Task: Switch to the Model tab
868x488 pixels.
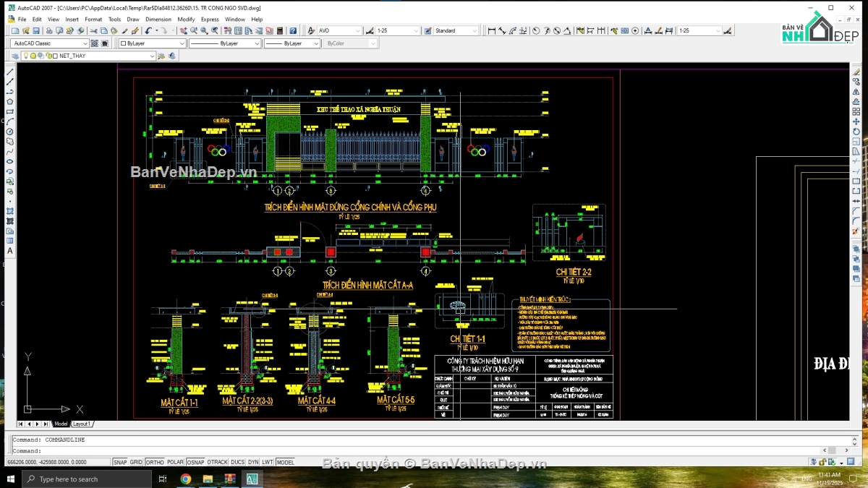Action: pos(61,424)
